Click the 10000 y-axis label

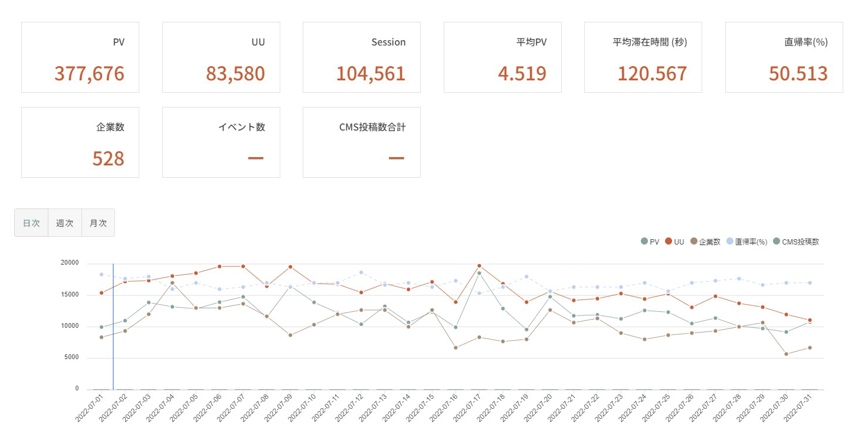point(69,326)
